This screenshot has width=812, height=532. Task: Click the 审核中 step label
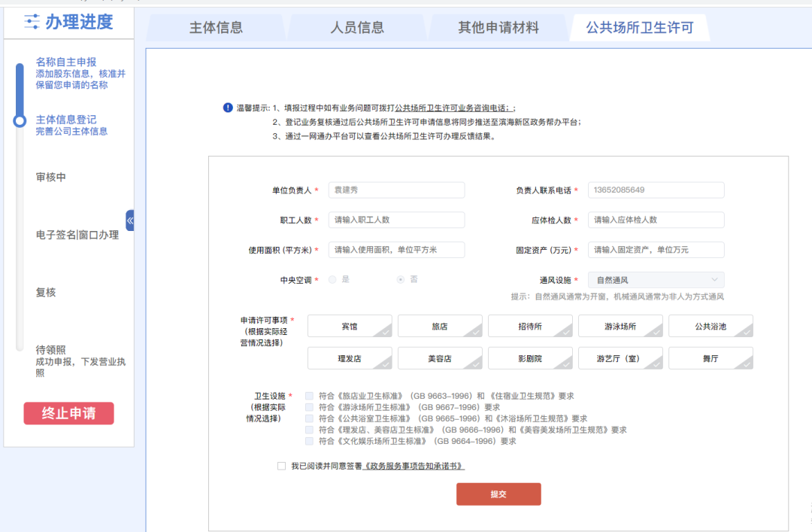tap(51, 178)
